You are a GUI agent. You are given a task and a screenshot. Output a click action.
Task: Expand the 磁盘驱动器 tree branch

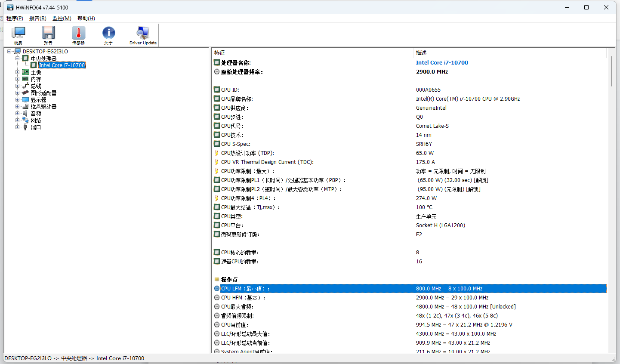click(17, 107)
